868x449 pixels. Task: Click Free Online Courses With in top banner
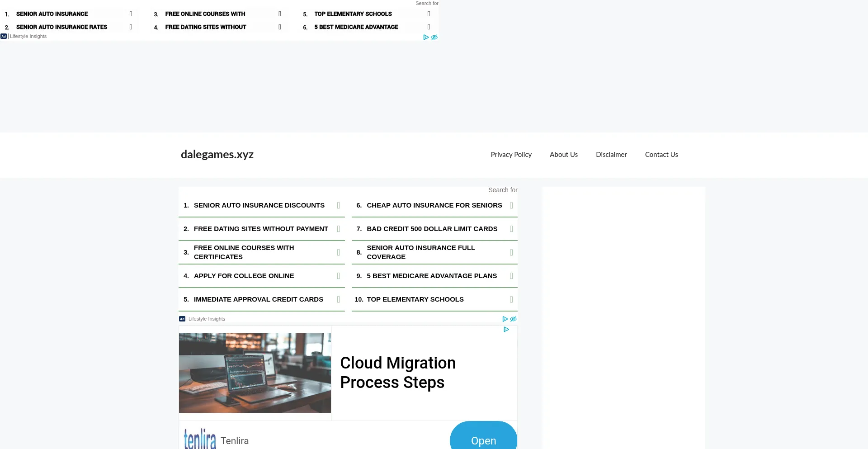click(205, 14)
